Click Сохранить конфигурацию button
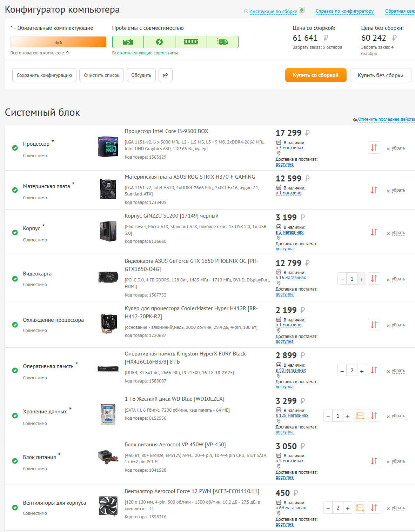Screen dimensions: 415x532 [44, 75]
